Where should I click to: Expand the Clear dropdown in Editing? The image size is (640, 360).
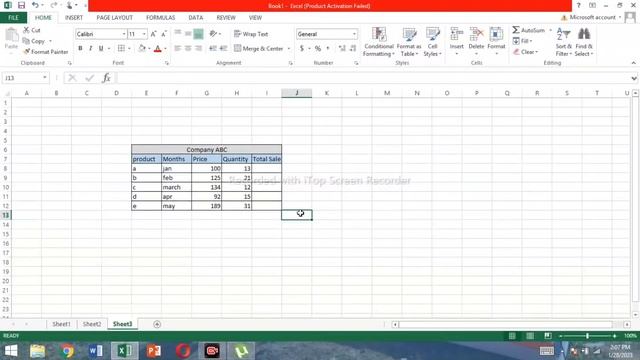[537, 52]
